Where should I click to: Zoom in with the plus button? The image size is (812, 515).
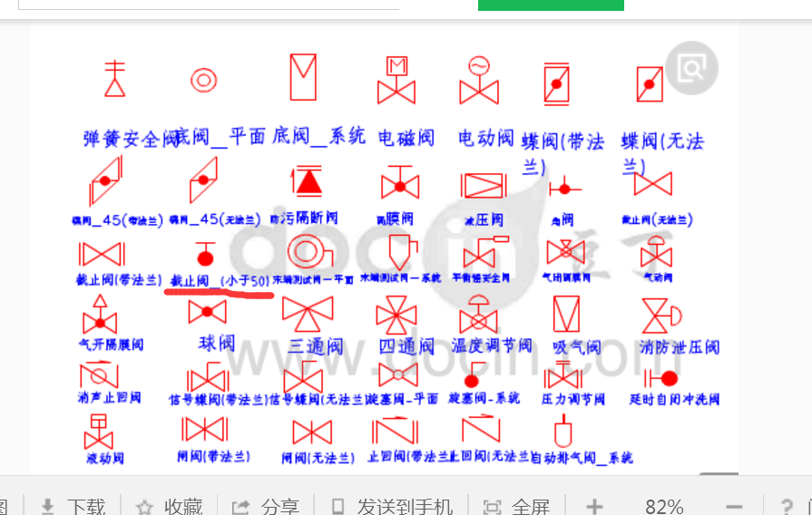point(594,506)
